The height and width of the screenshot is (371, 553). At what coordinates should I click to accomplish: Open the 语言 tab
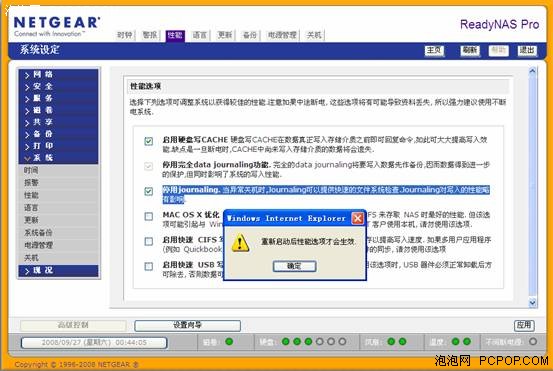click(x=200, y=35)
